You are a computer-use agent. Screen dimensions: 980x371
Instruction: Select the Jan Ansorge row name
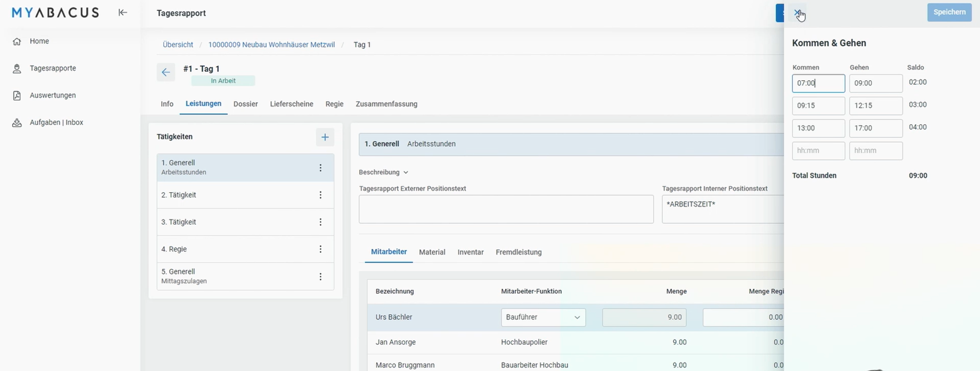tap(396, 342)
